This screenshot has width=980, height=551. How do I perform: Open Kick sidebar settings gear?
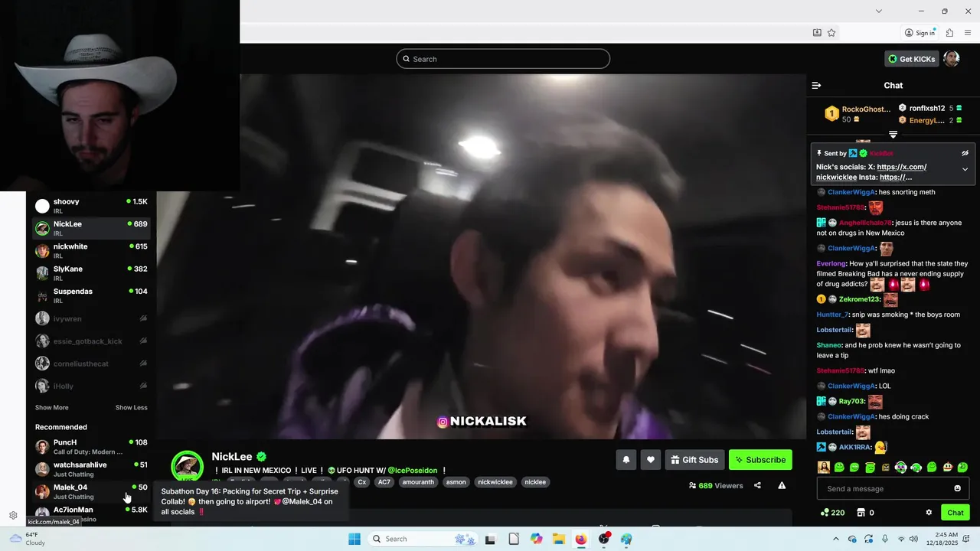click(13, 515)
